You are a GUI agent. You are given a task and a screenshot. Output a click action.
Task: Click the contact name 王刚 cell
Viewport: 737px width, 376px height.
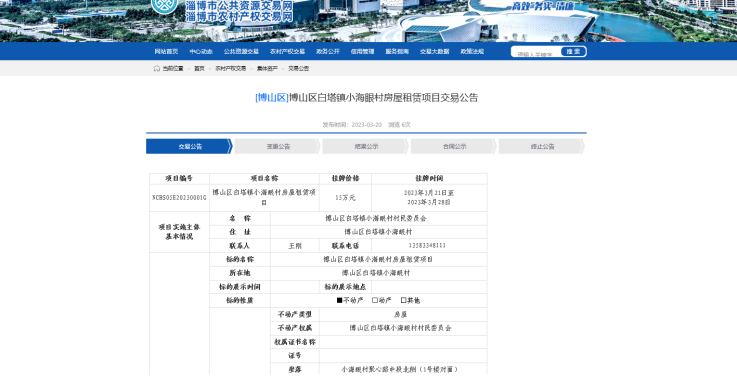(x=295, y=246)
